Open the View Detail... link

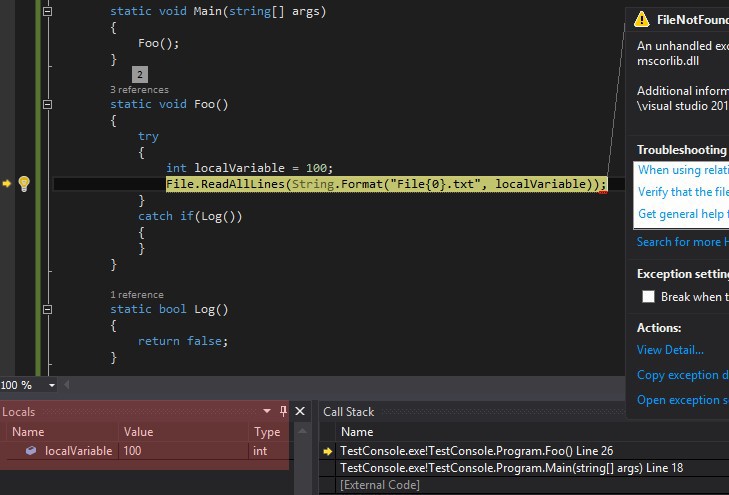(x=670, y=350)
